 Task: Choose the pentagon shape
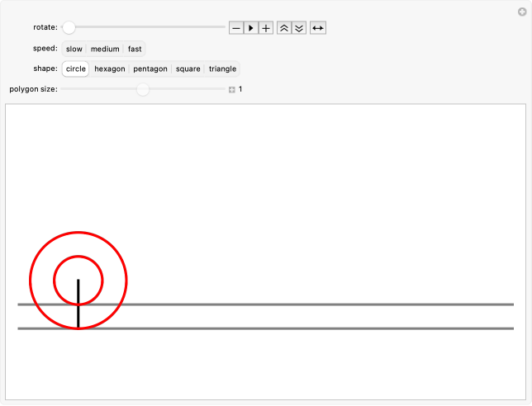pos(150,69)
